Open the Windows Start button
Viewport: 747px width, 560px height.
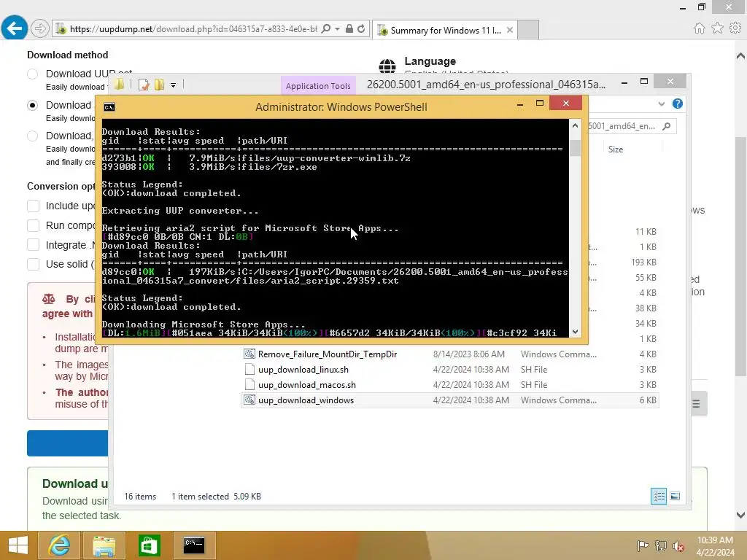tap(18, 545)
